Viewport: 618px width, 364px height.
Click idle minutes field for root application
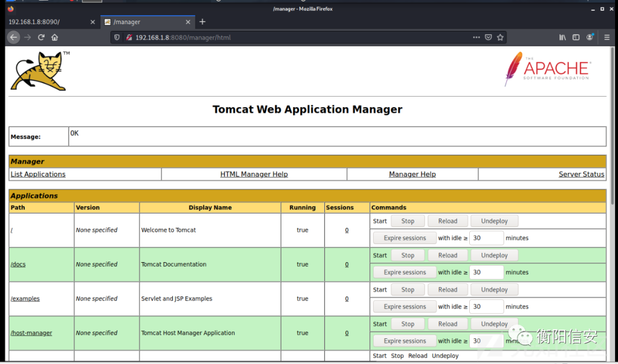tap(486, 238)
